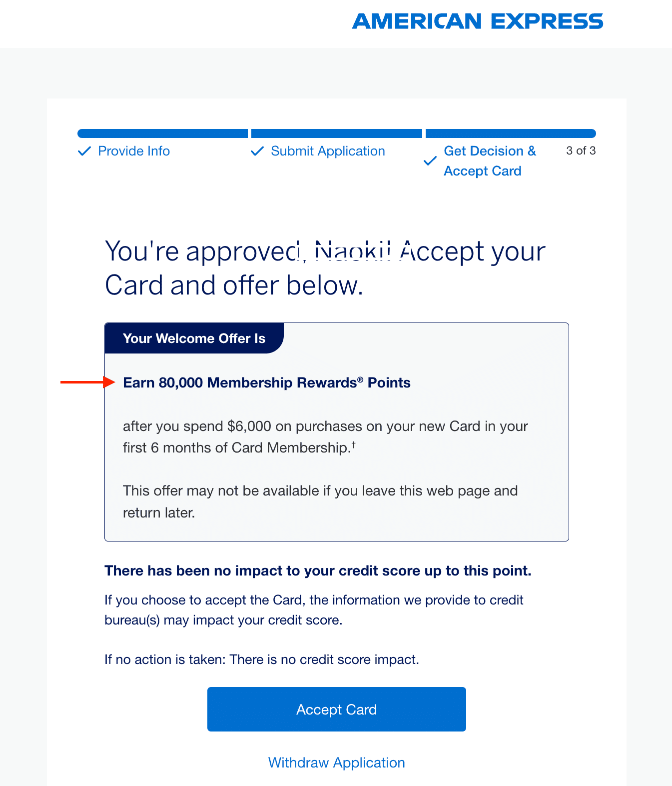
Task: Click the Get Decision checkmark icon
Action: coord(430,161)
